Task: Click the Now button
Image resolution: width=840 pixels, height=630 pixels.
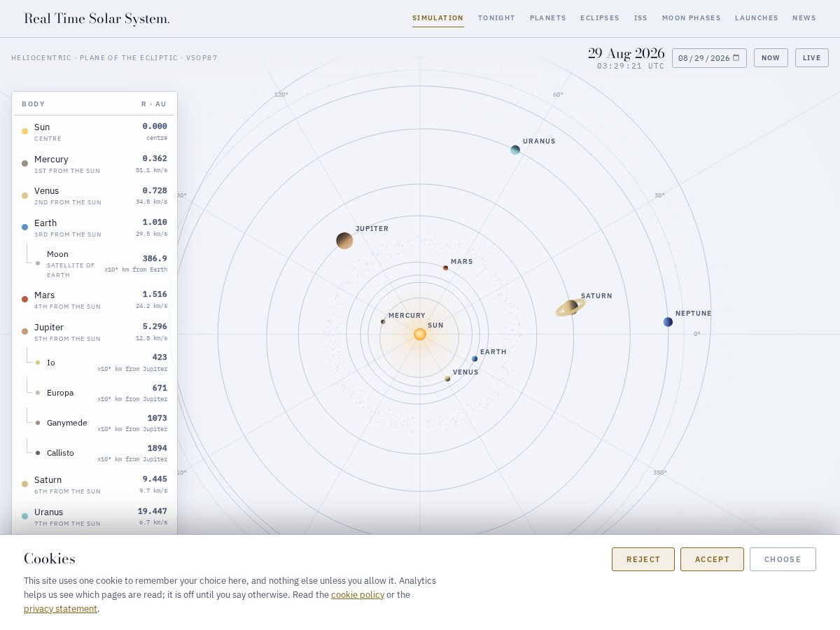Action: (x=771, y=58)
